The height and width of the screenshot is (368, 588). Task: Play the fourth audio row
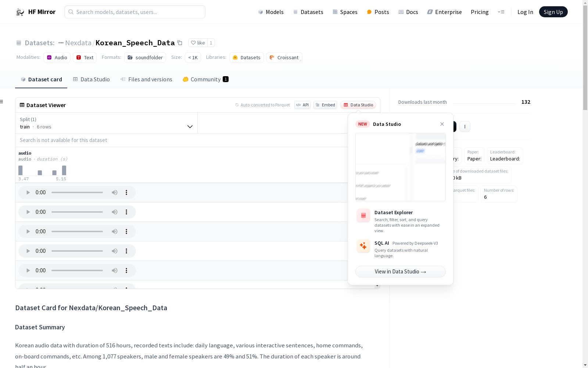click(x=28, y=251)
